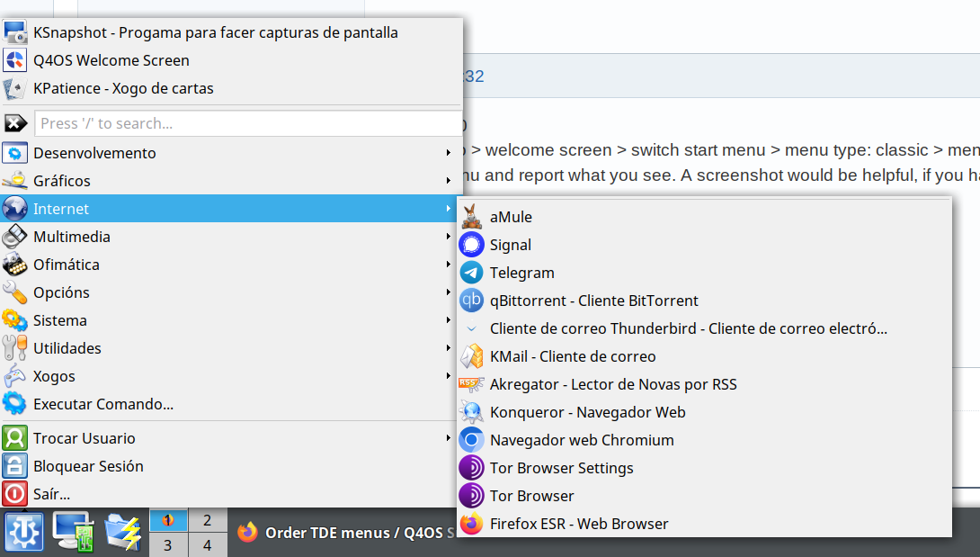Launch Konqueror from its globe icon
This screenshot has height=557, width=980.
click(x=472, y=412)
